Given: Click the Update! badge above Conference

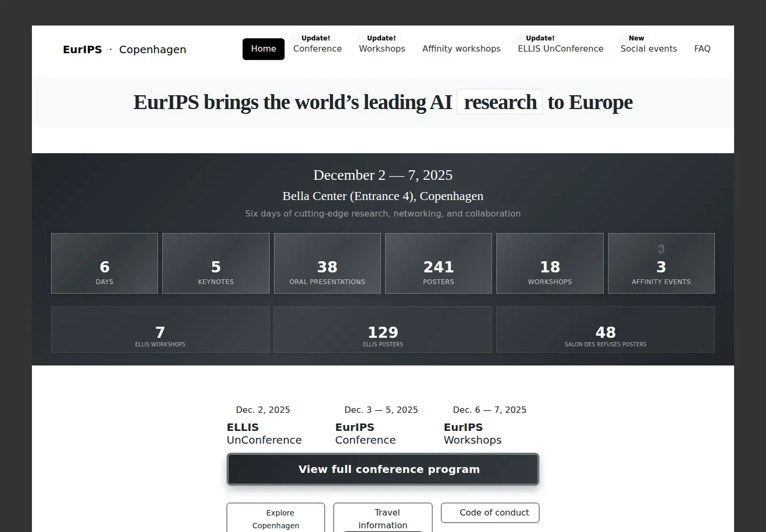Looking at the screenshot, I should (316, 38).
